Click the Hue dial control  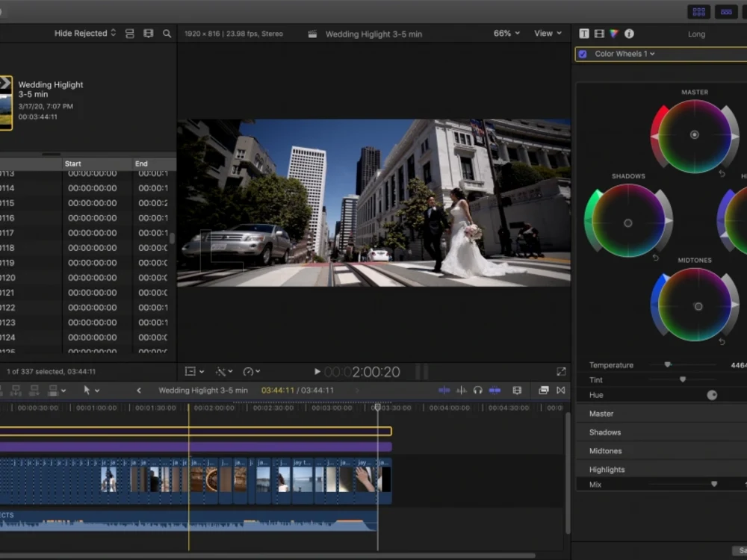(712, 395)
